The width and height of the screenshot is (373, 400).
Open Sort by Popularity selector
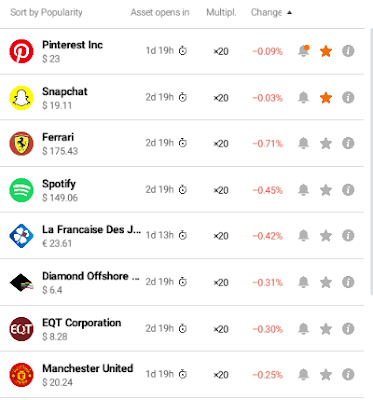[x=46, y=13]
